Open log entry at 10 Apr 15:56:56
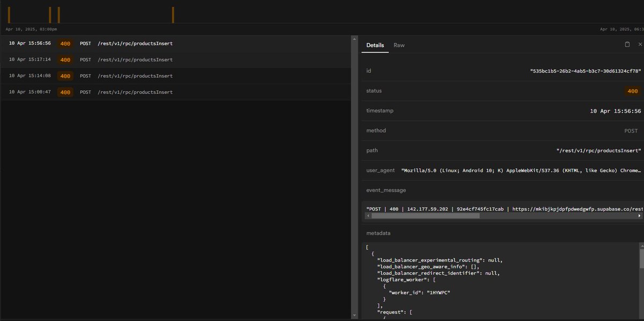Image resolution: width=644 pixels, height=321 pixels. pyautogui.click(x=175, y=43)
